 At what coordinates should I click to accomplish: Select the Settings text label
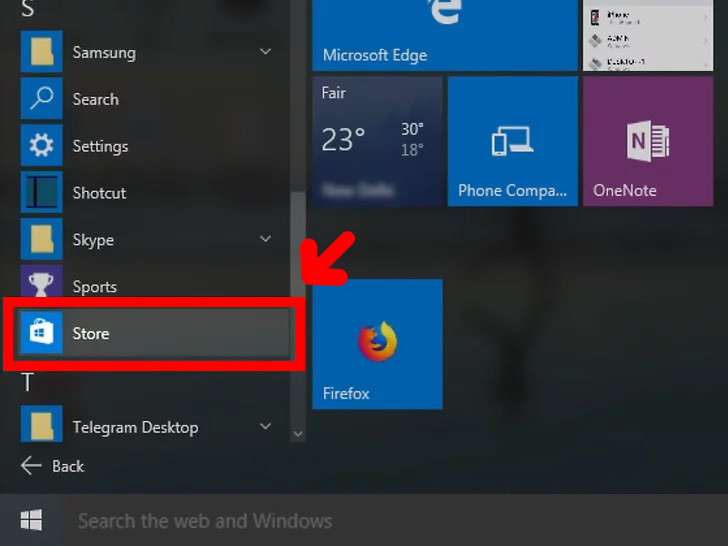(x=100, y=146)
